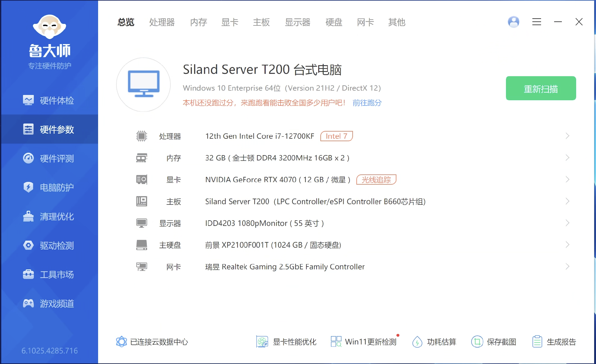Image resolution: width=596 pixels, height=364 pixels.
Task: Open 清理优化 cleanup sidebar item
Action: pyautogui.click(x=50, y=216)
